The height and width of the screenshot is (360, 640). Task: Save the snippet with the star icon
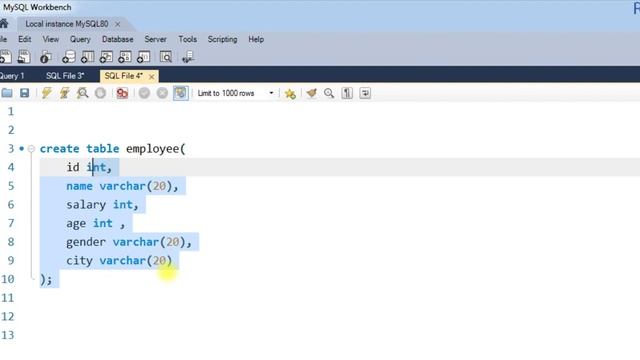click(x=290, y=93)
